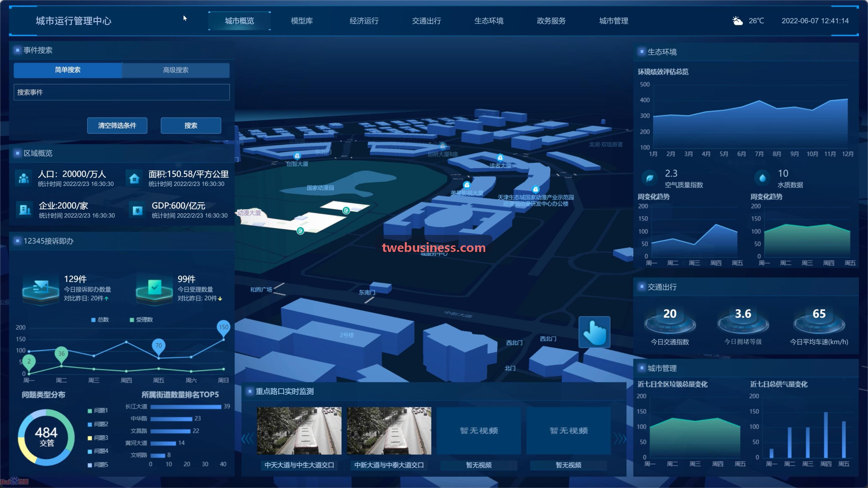
Task: Open the 交通出行 nav tab
Action: [426, 21]
